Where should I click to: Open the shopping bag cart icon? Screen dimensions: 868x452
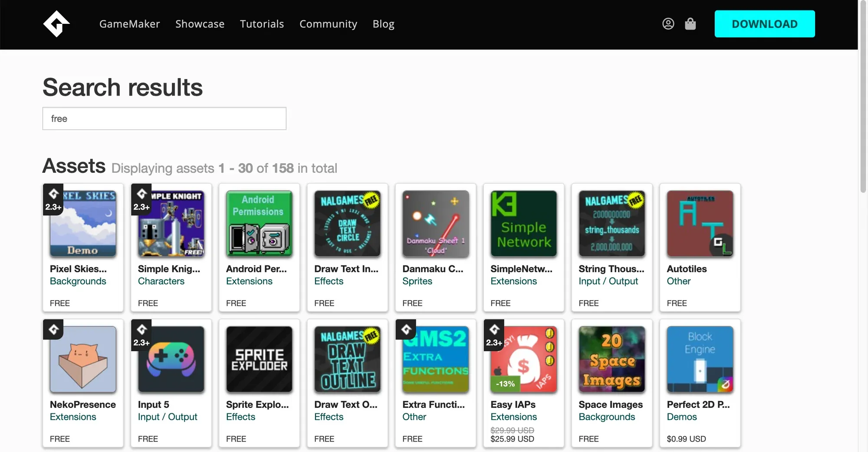click(x=690, y=24)
